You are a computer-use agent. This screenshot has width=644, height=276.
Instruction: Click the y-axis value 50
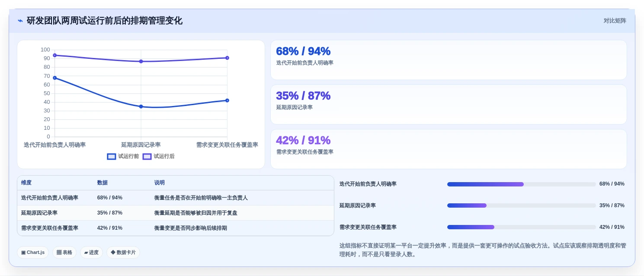pyautogui.click(x=47, y=93)
